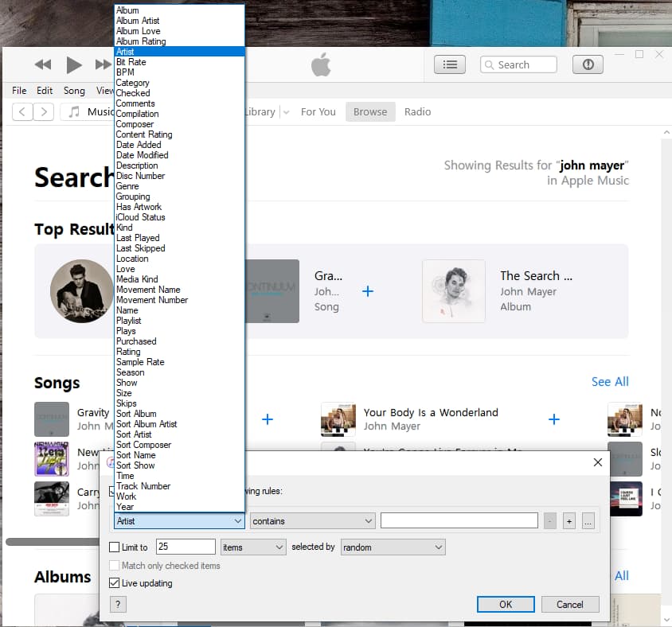The height and width of the screenshot is (627, 672).
Task: Click the forward navigation arrow
Action: (44, 111)
